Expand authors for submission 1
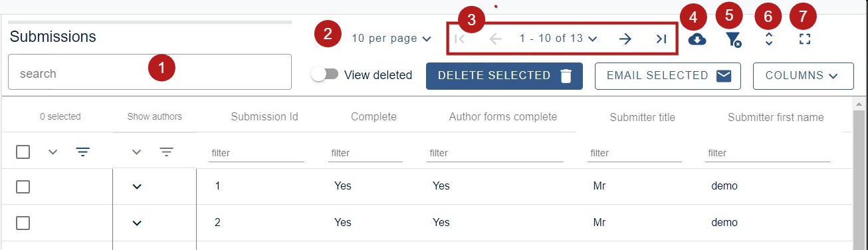This screenshot has height=250, width=868. (137, 187)
